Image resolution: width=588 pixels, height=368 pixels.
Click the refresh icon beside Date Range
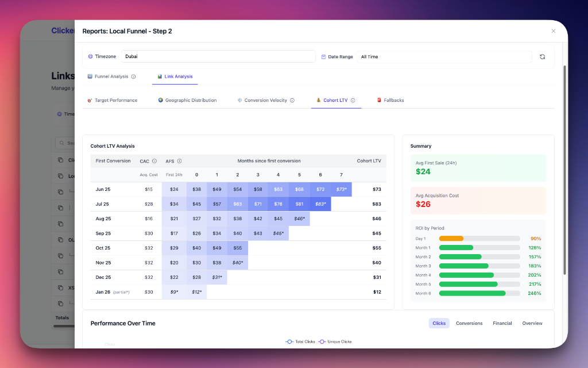click(x=542, y=56)
